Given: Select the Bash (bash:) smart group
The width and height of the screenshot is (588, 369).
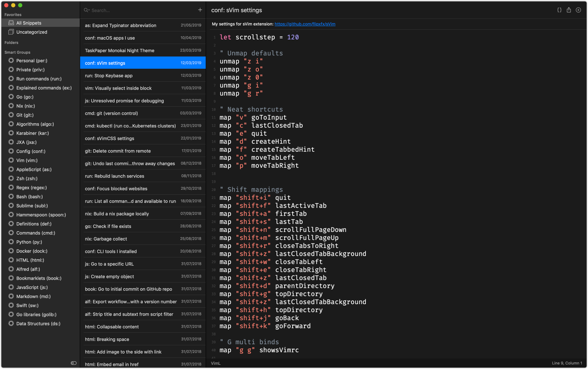Looking at the screenshot, I should (40, 197).
